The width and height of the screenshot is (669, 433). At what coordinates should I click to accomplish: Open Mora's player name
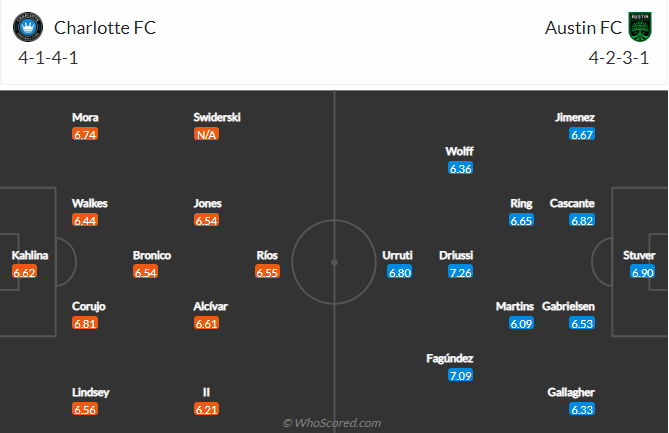click(85, 117)
